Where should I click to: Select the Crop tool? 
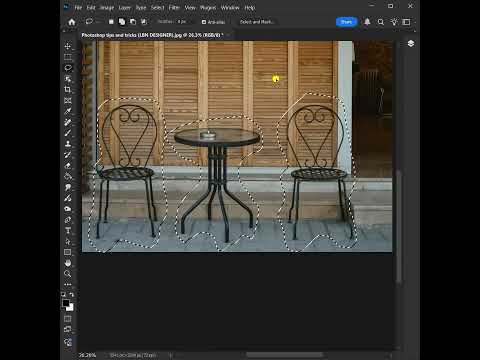point(68,89)
